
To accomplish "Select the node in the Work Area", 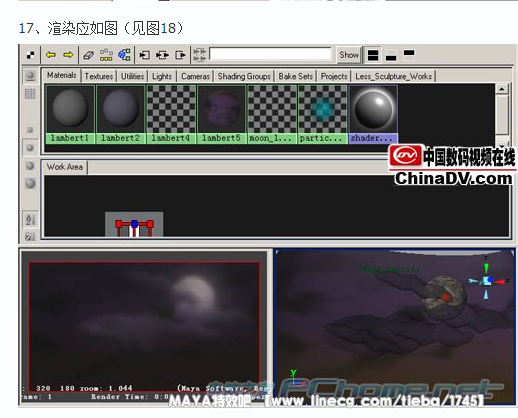I will tap(134, 224).
